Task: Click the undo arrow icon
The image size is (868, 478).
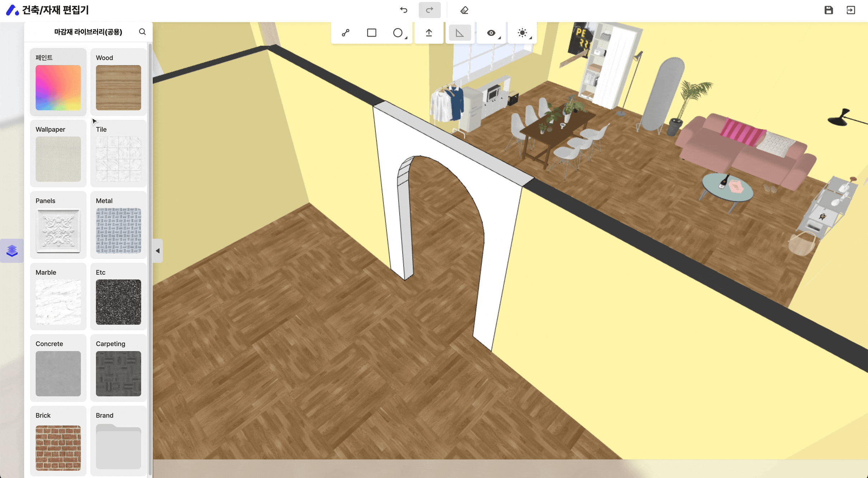Action: [404, 10]
